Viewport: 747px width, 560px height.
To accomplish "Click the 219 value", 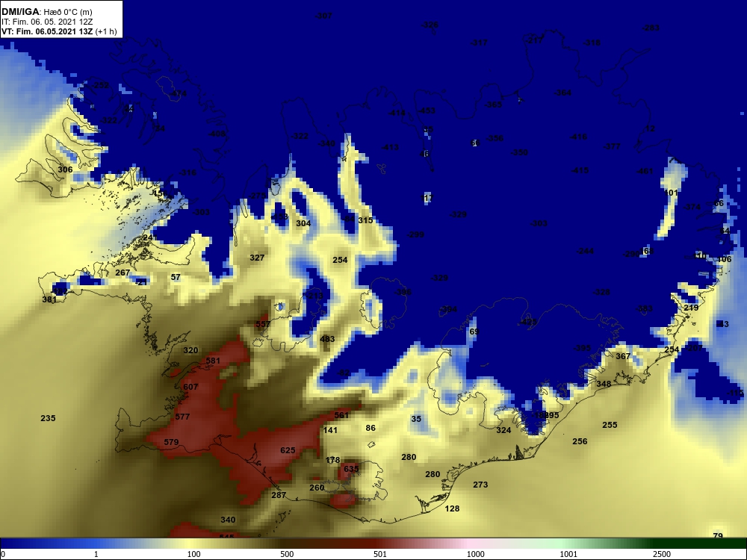I will 691,308.
